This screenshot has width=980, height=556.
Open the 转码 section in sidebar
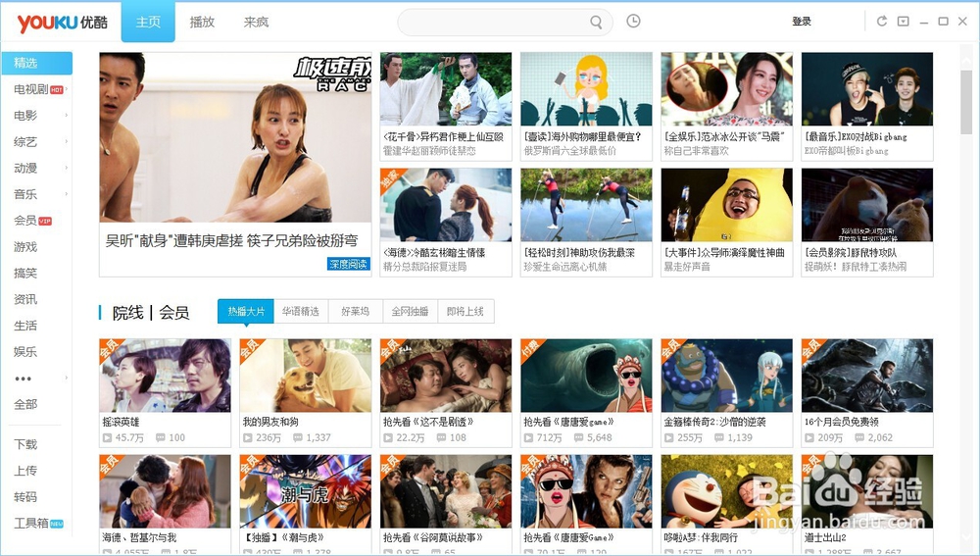[x=25, y=496]
